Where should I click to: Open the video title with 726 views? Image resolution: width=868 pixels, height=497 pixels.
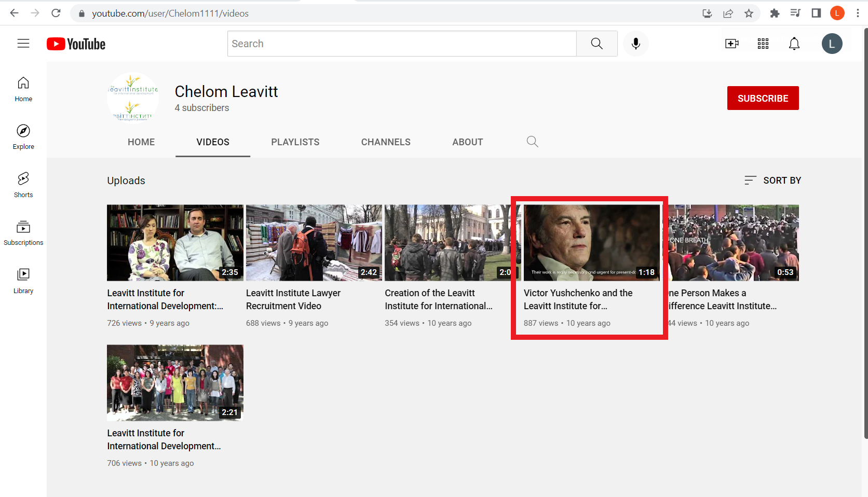pos(165,299)
